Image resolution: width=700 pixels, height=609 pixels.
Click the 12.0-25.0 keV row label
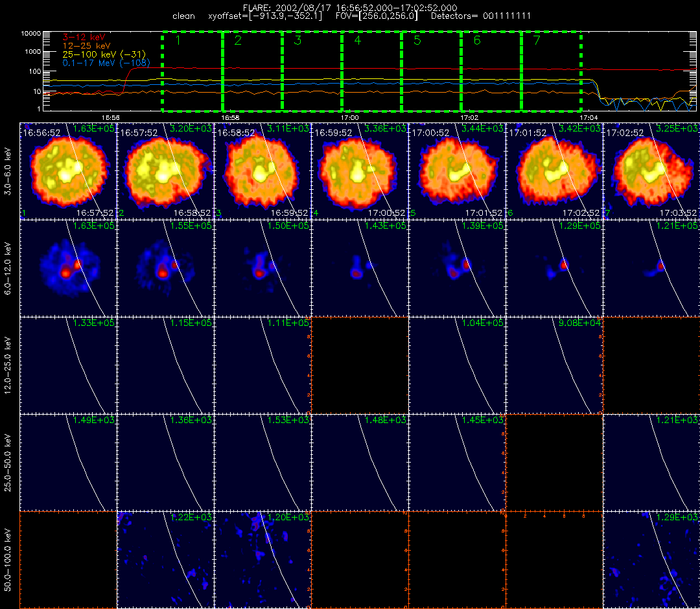click(8, 366)
